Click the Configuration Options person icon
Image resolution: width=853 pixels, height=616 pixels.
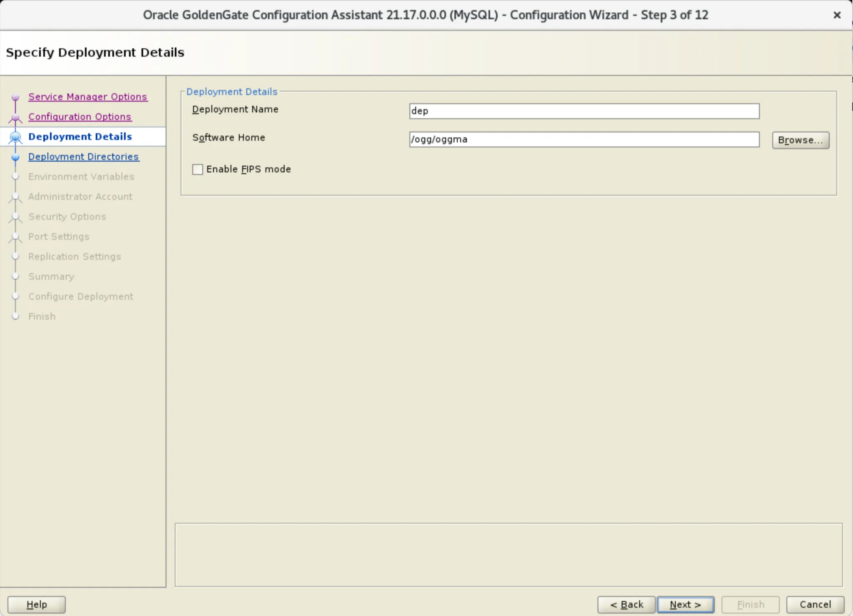click(x=15, y=117)
